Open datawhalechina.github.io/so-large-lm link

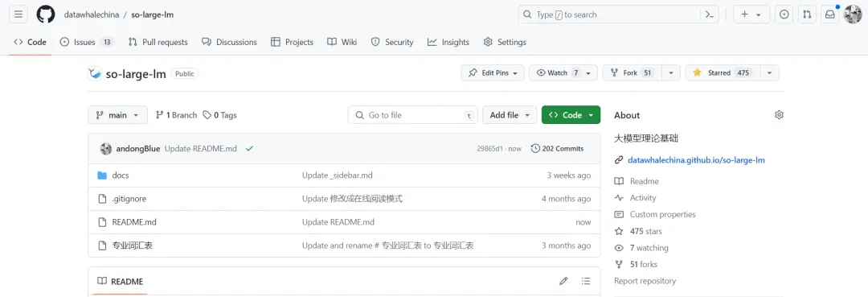696,160
